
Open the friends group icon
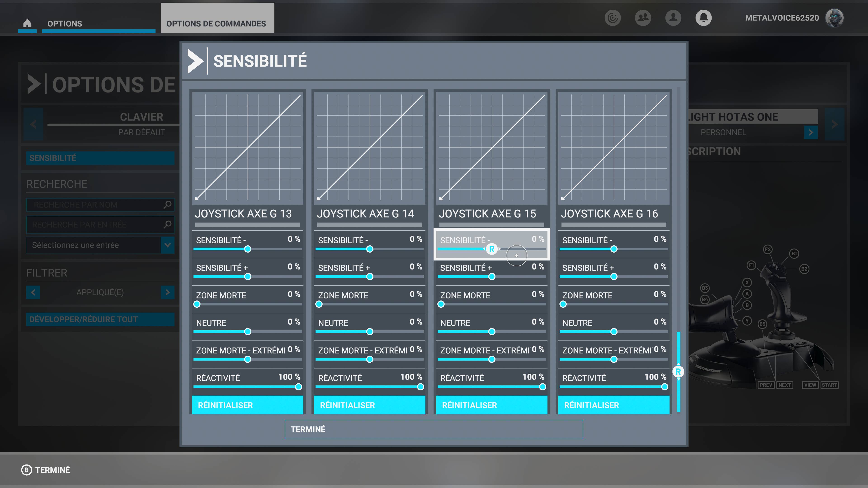[x=643, y=18]
